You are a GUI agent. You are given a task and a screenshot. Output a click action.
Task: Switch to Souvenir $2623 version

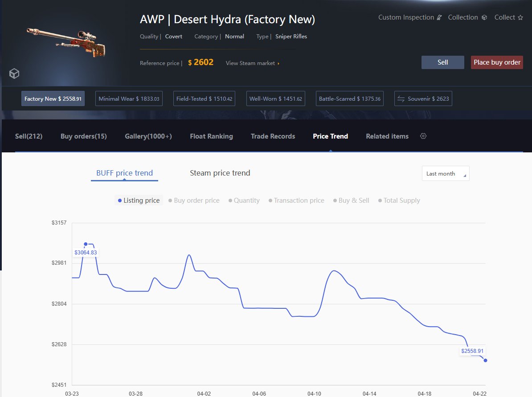coord(423,99)
